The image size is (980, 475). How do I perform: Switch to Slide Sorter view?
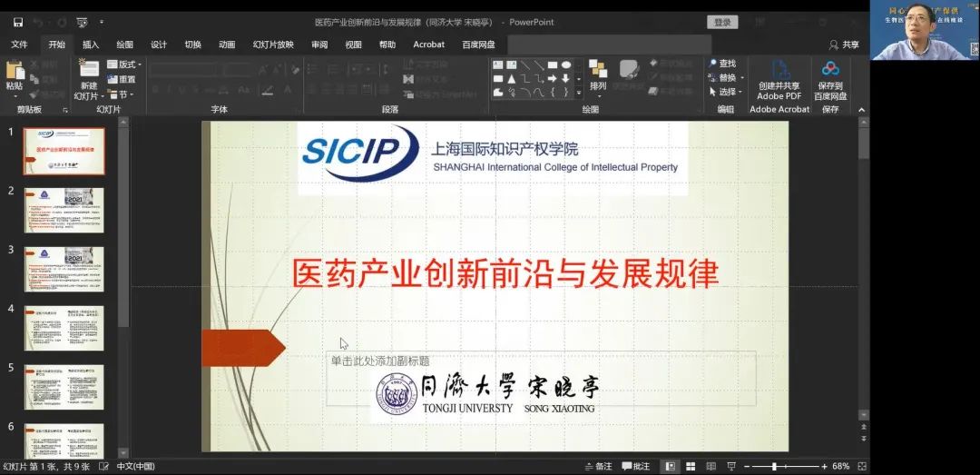[691, 466]
